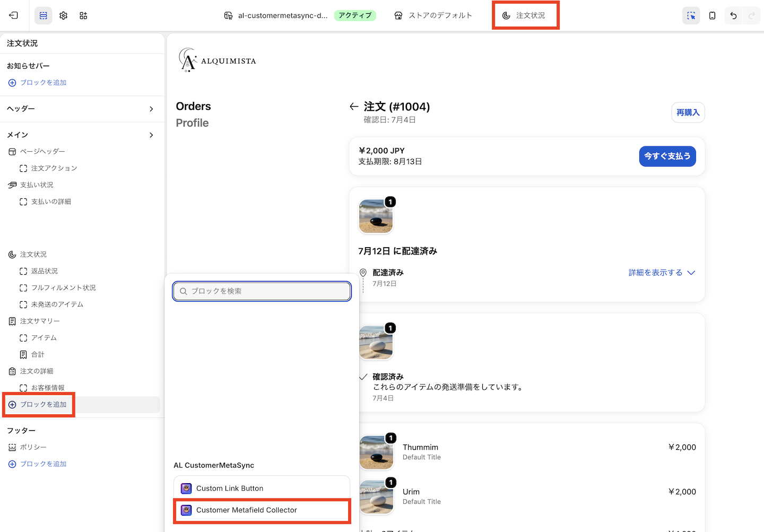Image resolution: width=764 pixels, height=532 pixels.
Task: Toggle the inspector selection mode icon
Action: click(x=691, y=15)
